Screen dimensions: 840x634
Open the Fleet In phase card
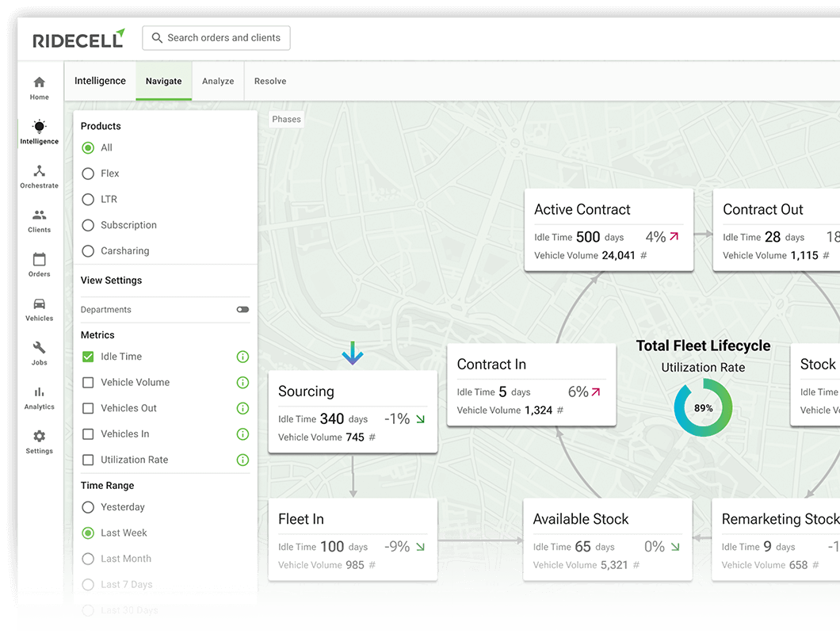(x=353, y=539)
